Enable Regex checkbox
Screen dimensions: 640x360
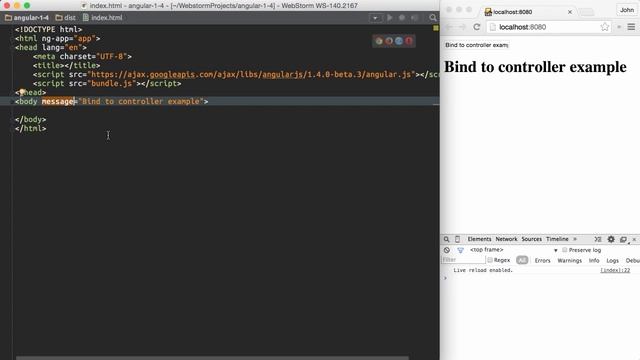pyautogui.click(x=490, y=260)
